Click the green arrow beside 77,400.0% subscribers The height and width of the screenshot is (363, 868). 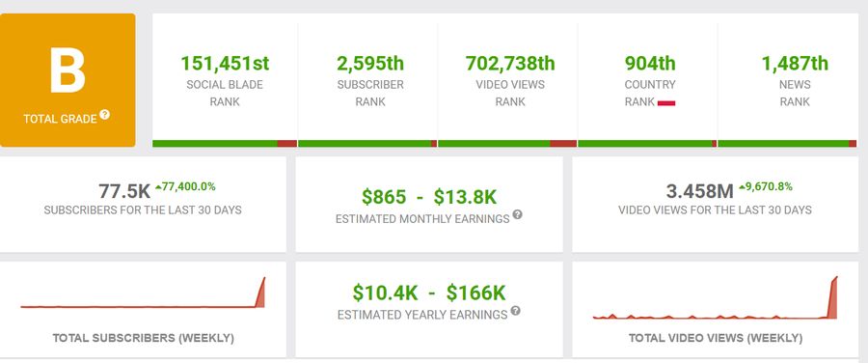(x=158, y=187)
